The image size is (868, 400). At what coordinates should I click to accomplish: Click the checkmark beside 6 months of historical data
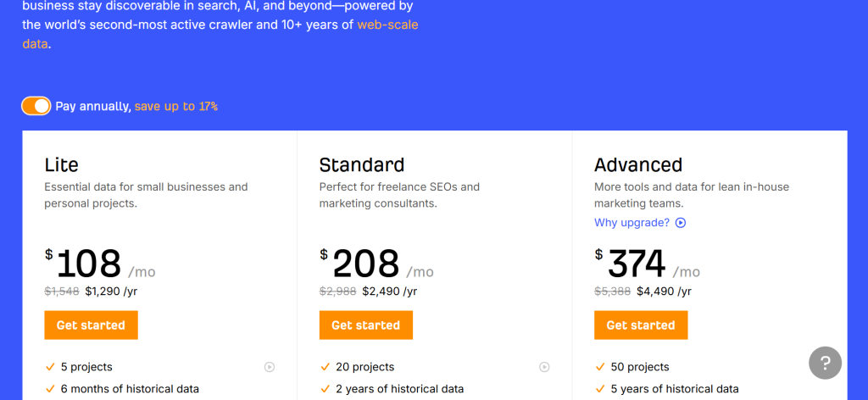50,389
